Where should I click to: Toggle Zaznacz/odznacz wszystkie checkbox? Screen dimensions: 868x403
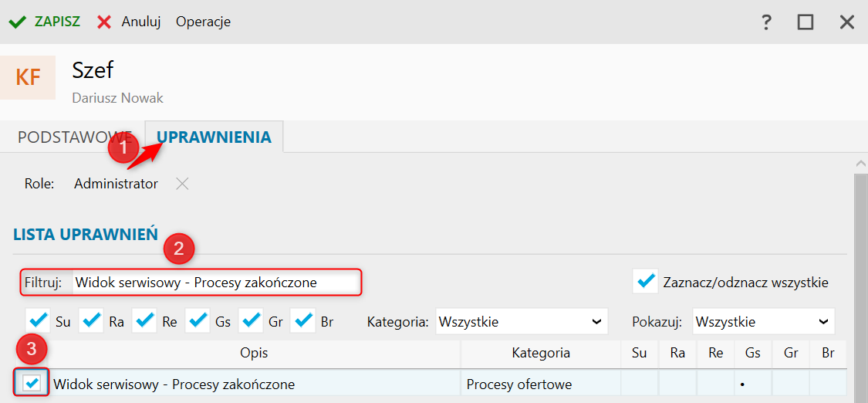click(644, 282)
